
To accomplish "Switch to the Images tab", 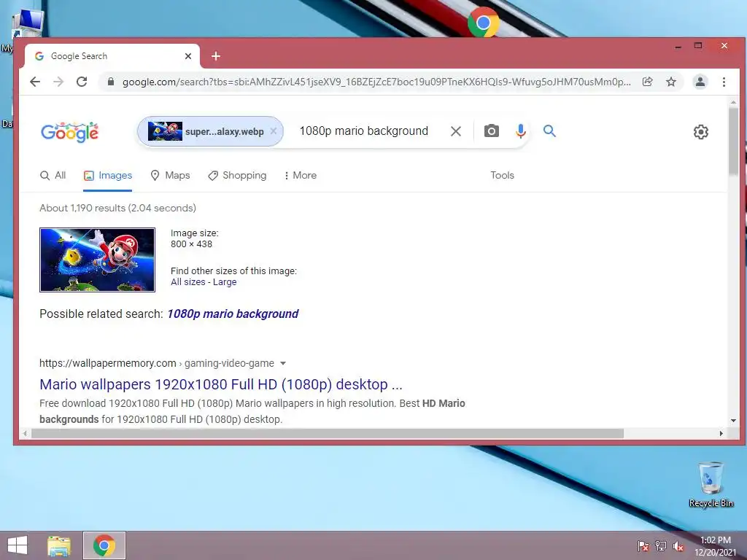I will click(108, 175).
